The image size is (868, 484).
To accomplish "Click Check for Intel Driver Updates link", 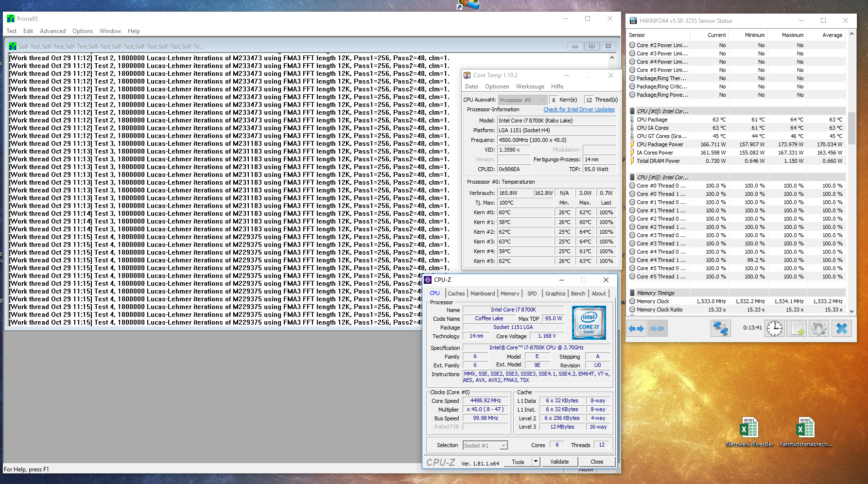I will coord(579,109).
